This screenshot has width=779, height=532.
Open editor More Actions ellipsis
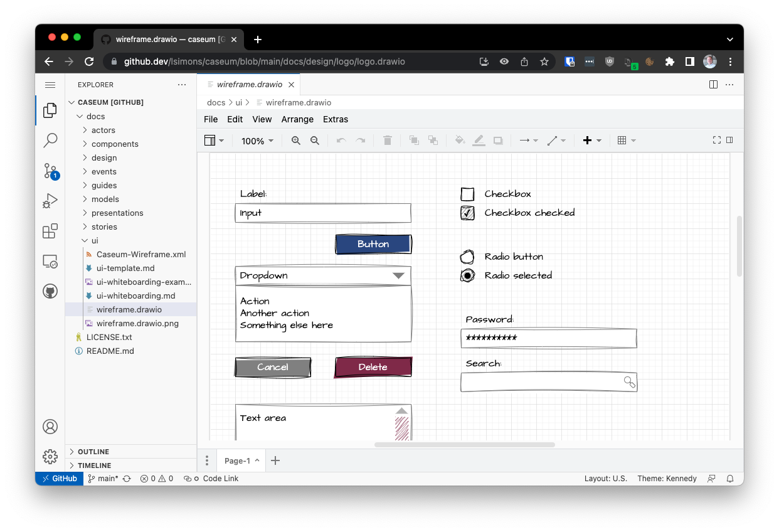click(x=729, y=85)
